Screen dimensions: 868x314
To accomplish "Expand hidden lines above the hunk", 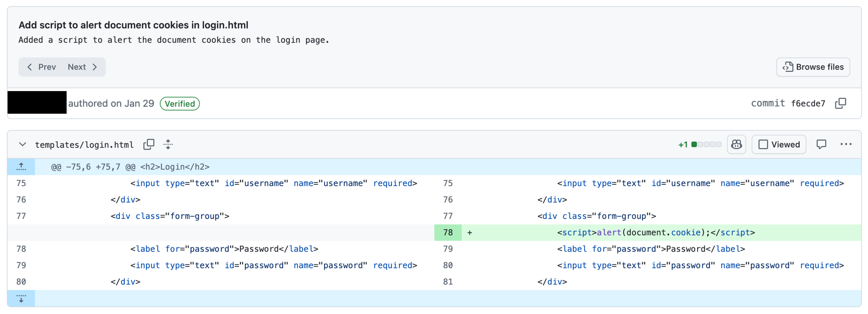I will [x=21, y=167].
